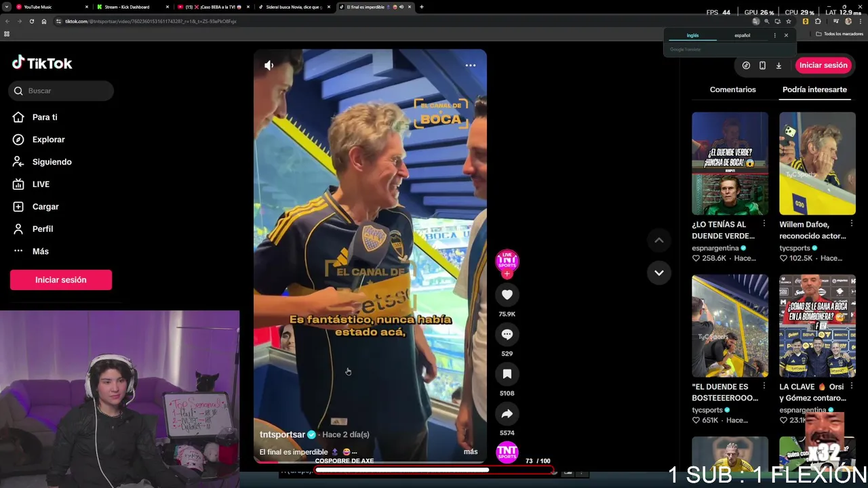Open options for ¿LO TENÍAS AL DUENDE VERDE video
This screenshot has width=868, height=488.
(x=764, y=224)
